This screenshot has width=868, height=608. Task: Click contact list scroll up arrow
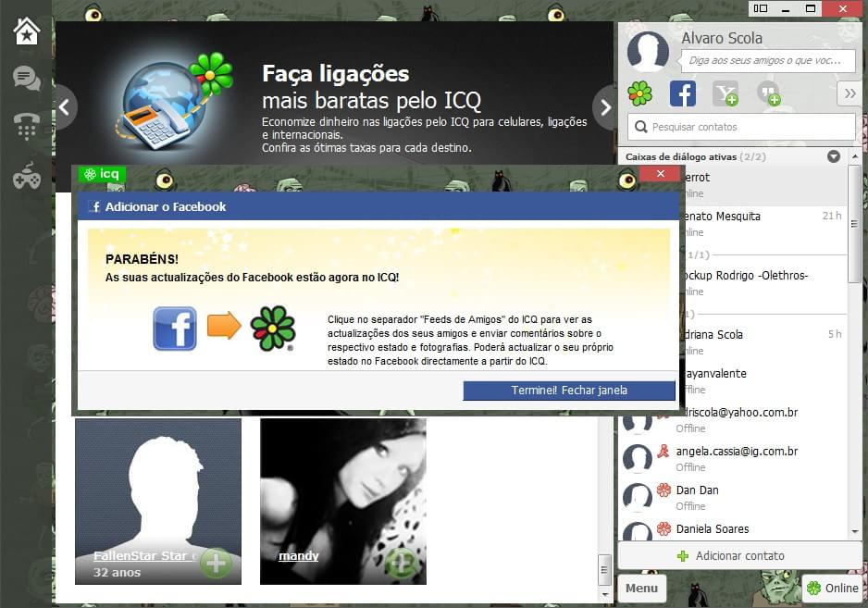coord(855,156)
